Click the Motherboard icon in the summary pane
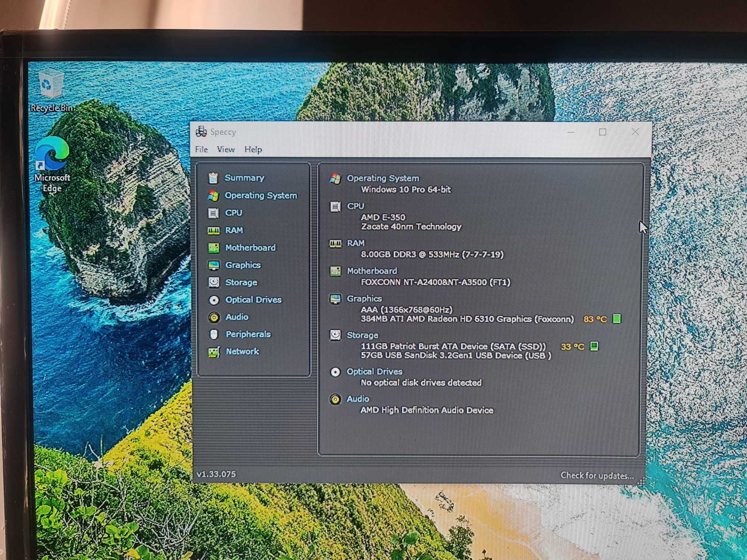The image size is (747, 560). coord(335,271)
